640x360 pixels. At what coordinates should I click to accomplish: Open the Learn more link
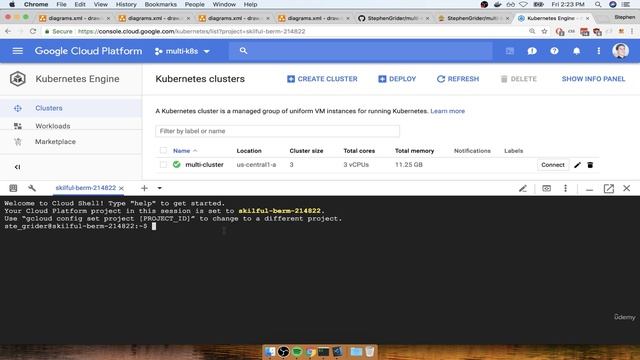pyautogui.click(x=447, y=111)
